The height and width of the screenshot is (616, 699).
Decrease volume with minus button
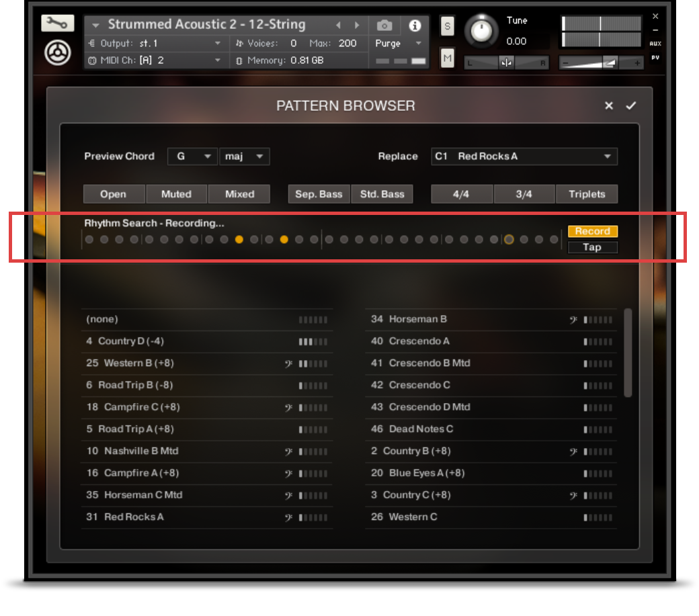(565, 63)
